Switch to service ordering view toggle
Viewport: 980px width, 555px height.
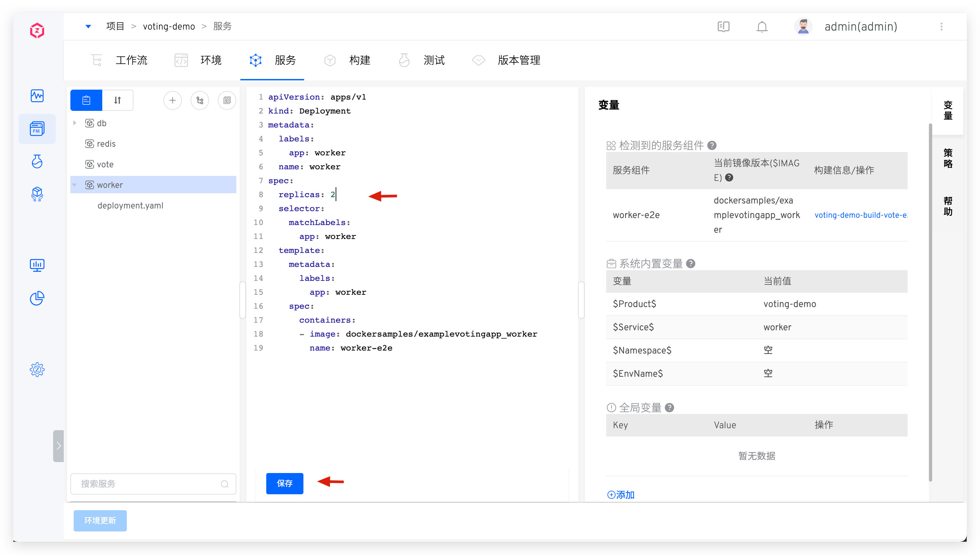pyautogui.click(x=118, y=100)
